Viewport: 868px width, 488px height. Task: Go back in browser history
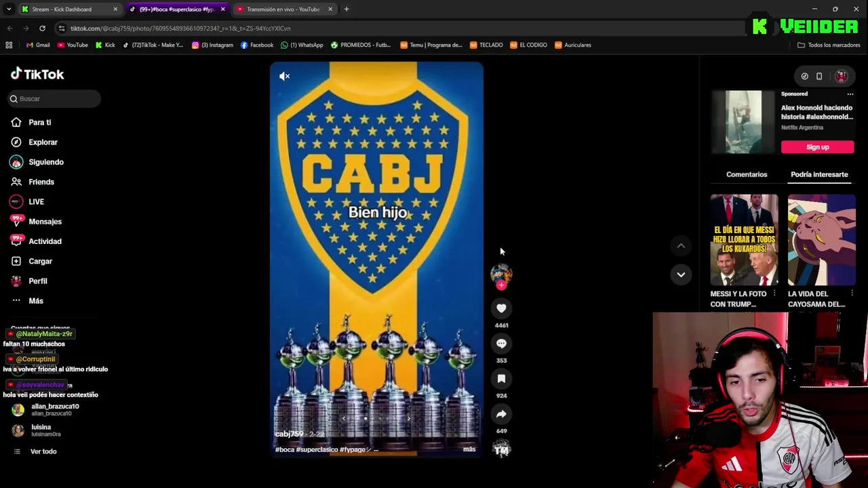coord(9,28)
